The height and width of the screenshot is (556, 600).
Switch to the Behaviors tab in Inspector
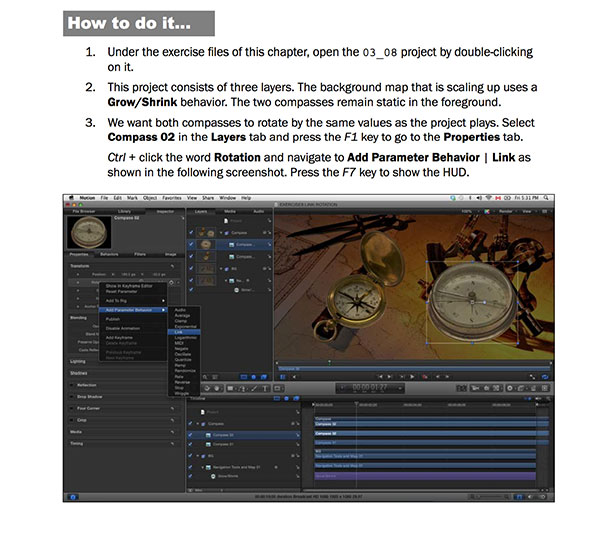coord(109,254)
